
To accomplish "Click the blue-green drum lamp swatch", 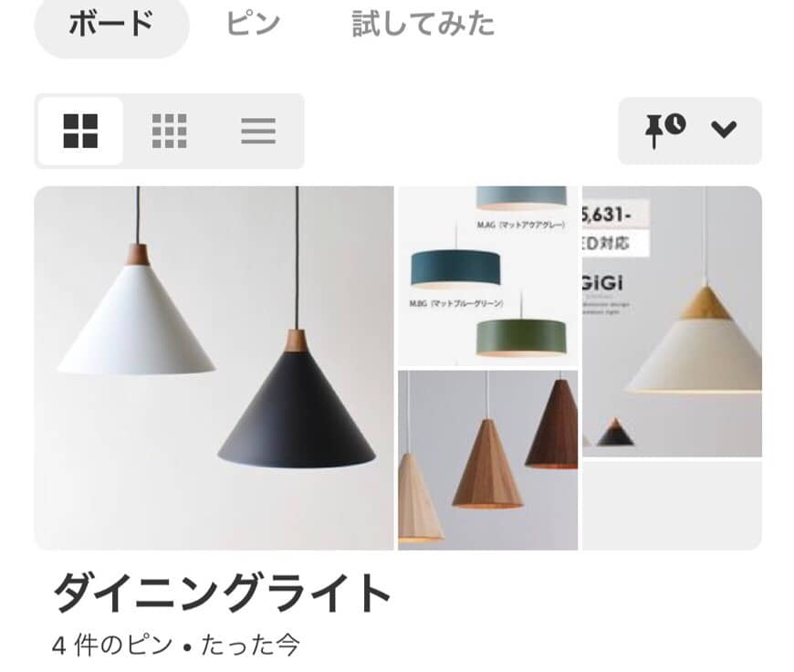I will point(455,268).
